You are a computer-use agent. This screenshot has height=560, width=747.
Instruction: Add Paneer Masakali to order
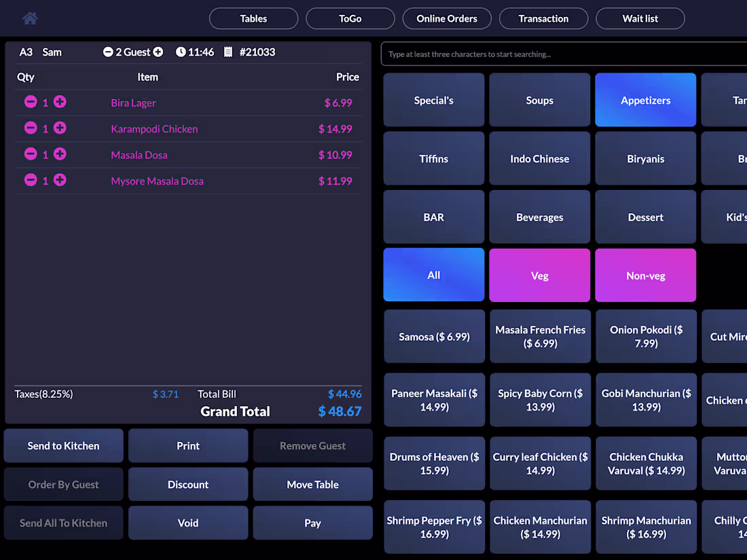click(435, 400)
